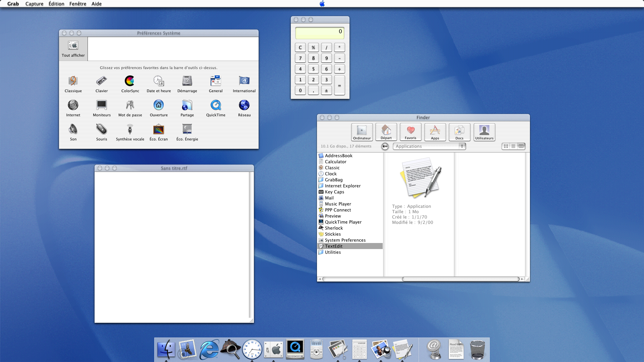Open the Souris mouse preferences

coord(102,132)
